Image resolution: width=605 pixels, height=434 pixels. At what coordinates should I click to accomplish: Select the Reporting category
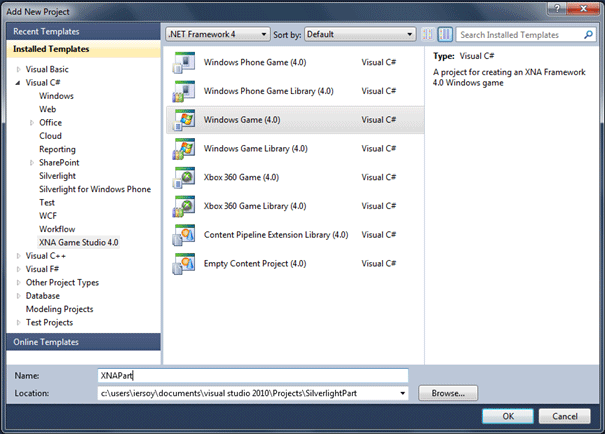(x=57, y=149)
